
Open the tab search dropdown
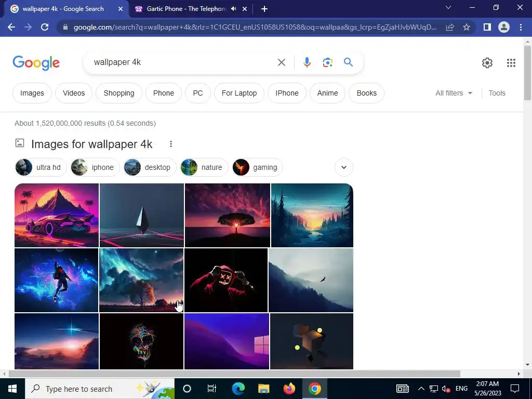coord(448,7)
